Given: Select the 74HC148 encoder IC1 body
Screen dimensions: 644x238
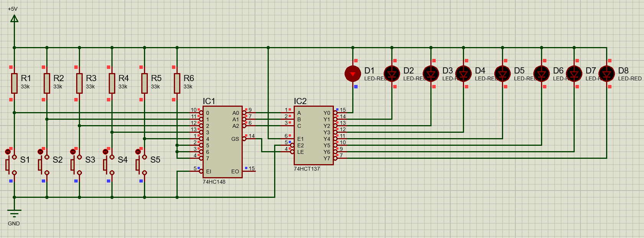Looking at the screenshot, I should pyautogui.click(x=222, y=142).
